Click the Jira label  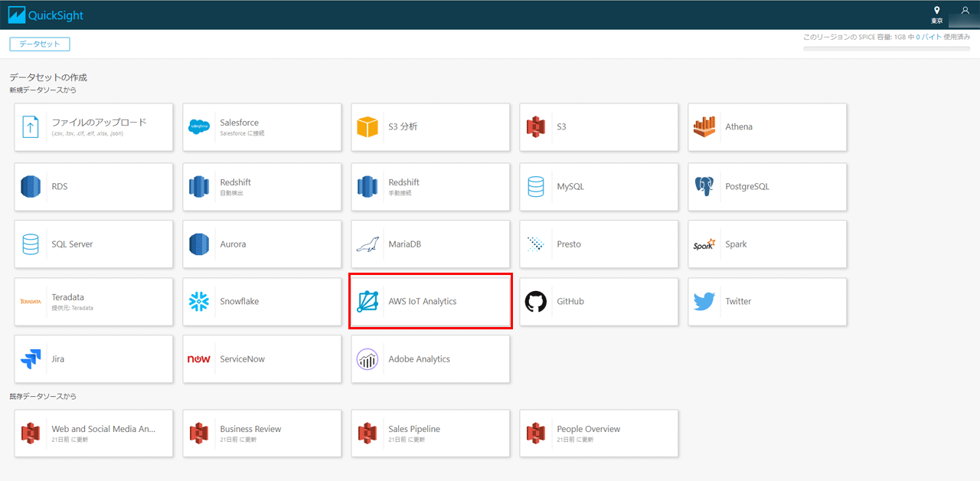click(58, 359)
